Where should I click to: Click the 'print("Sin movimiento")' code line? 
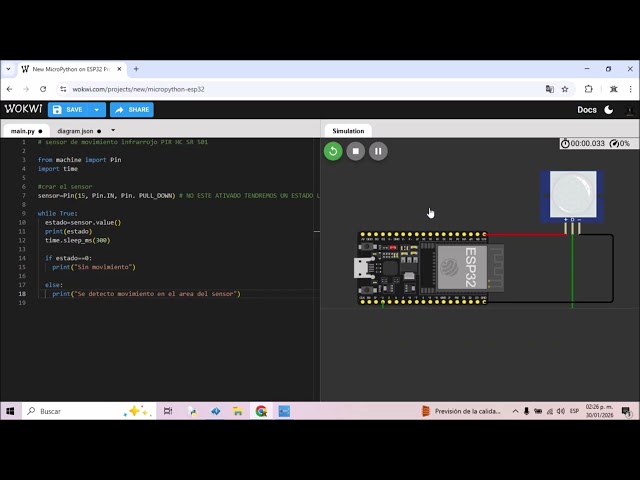pyautogui.click(x=94, y=267)
